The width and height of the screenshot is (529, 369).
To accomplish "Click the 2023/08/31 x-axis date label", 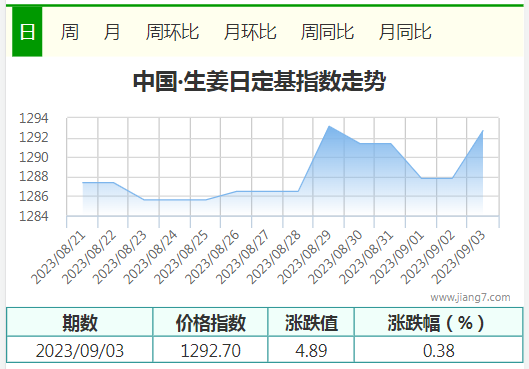I will tap(366, 258).
